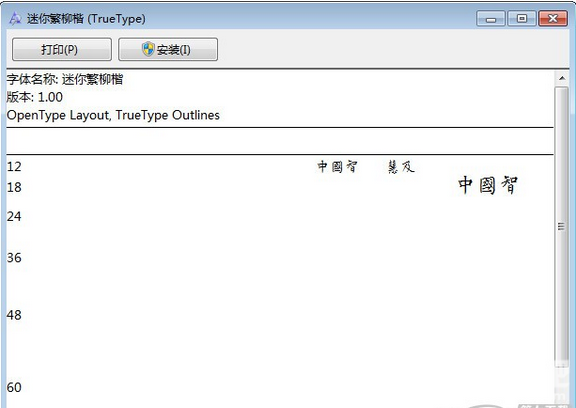Viewport: 576px width, 408px height.
Task: Click the vertical scrollbar thumb grip
Action: click(x=561, y=226)
